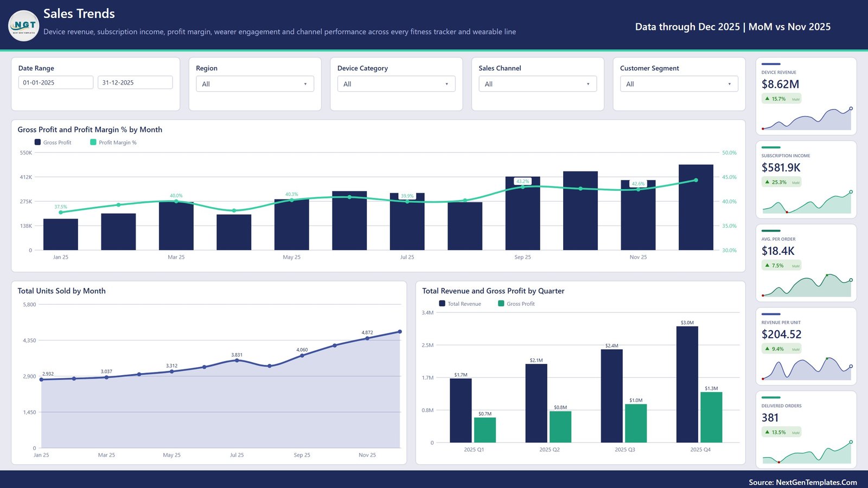Select the Device Revenue $8.62M card value
This screenshot has height=488, width=868.
(x=780, y=84)
